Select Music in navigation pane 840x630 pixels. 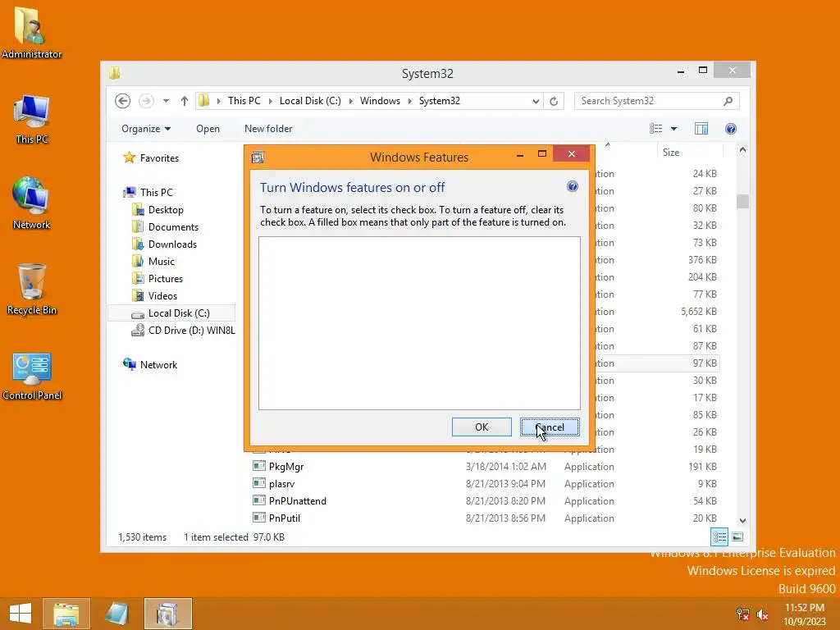162,261
